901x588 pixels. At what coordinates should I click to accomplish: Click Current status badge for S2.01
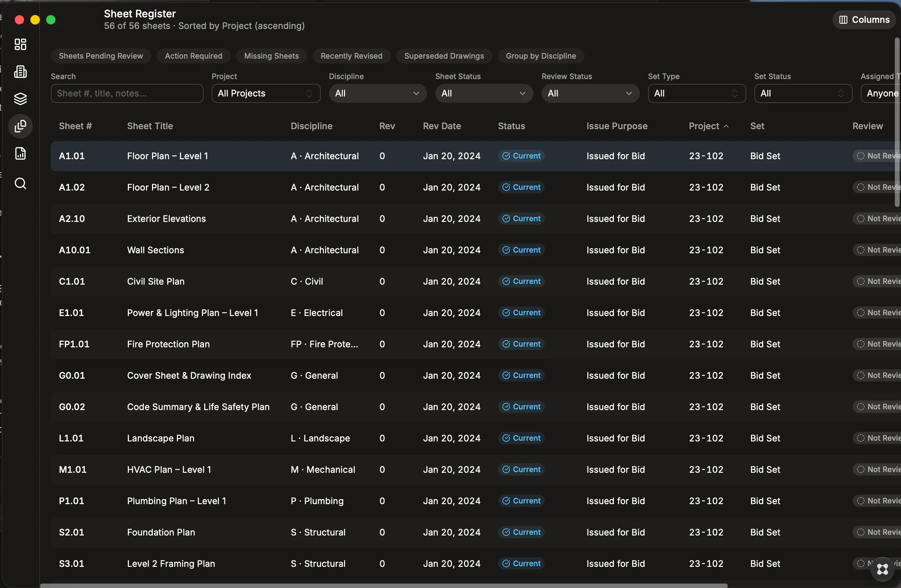pos(521,532)
